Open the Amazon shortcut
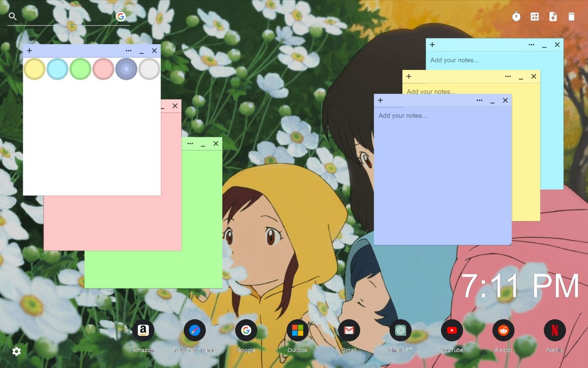The width and height of the screenshot is (588, 368). 143,330
